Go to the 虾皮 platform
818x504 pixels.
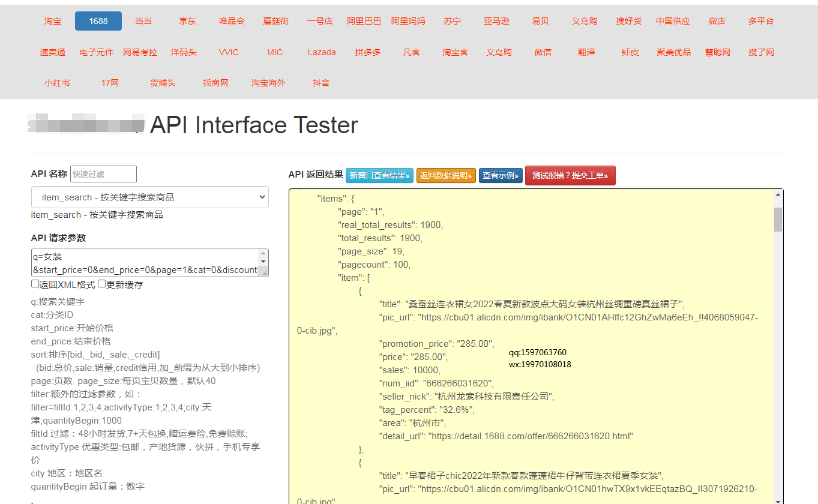point(630,52)
